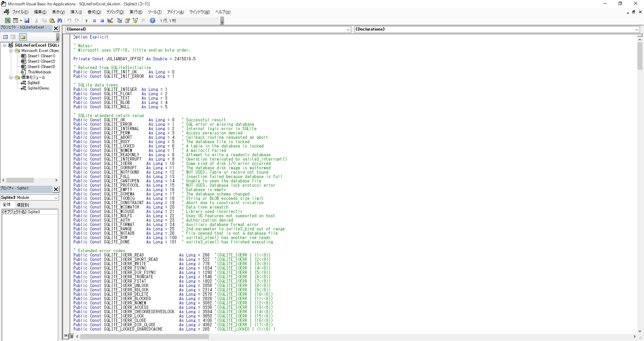Screen dimensions: 644x341
Task: Open the 表示(V) menu
Action: click(x=58, y=12)
